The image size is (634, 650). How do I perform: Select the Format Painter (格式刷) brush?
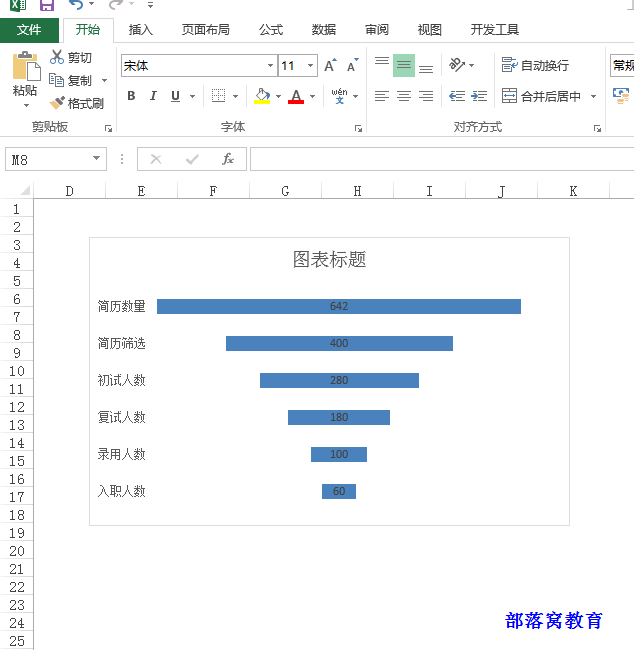57,102
